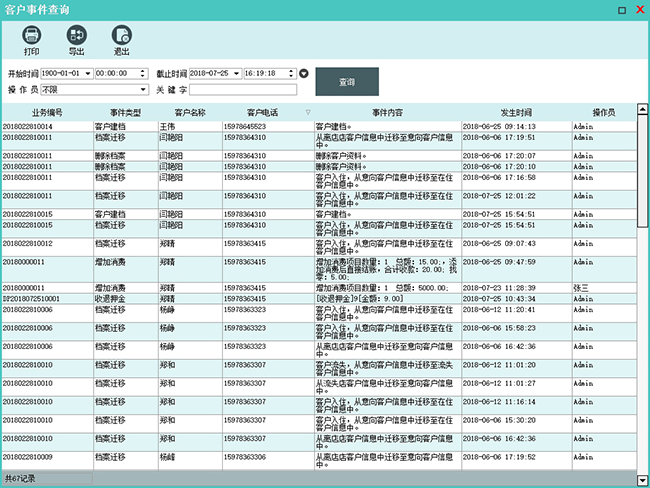Click timestamp 2018-06-12 11:20:41
650x488 pixels.
pos(499,310)
